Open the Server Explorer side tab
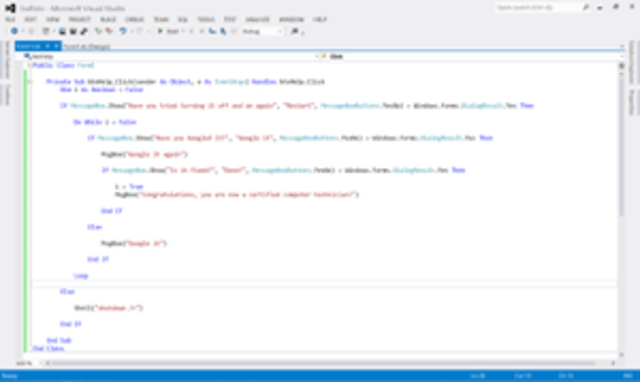The width and height of the screenshot is (640, 382). (x=7, y=60)
